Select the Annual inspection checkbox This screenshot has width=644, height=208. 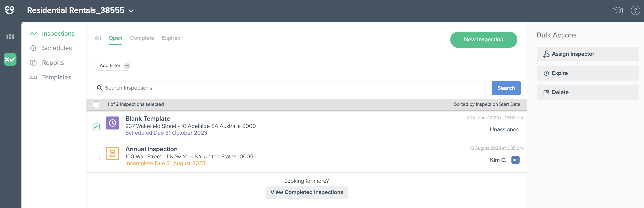[x=96, y=157]
